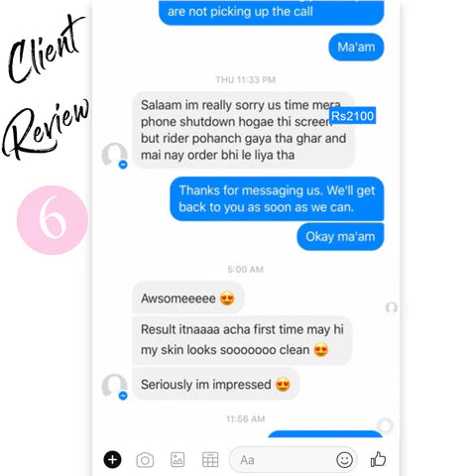The width and height of the screenshot is (476, 476).
Task: Tap the camera icon
Action: coord(145,460)
